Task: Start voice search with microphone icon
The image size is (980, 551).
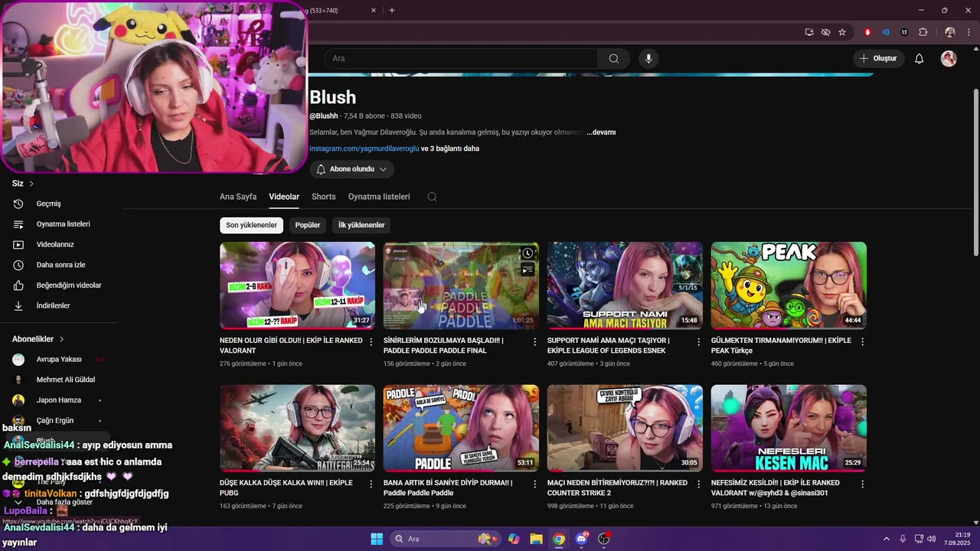Action: 648,58
